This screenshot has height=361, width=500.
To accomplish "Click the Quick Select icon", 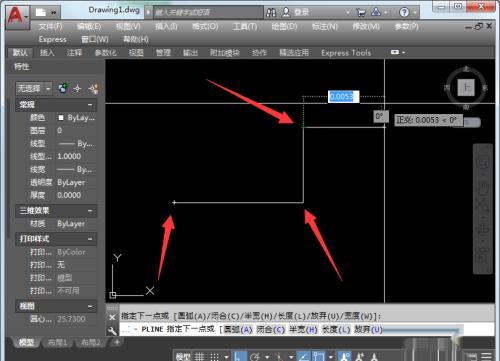I will tap(94, 89).
